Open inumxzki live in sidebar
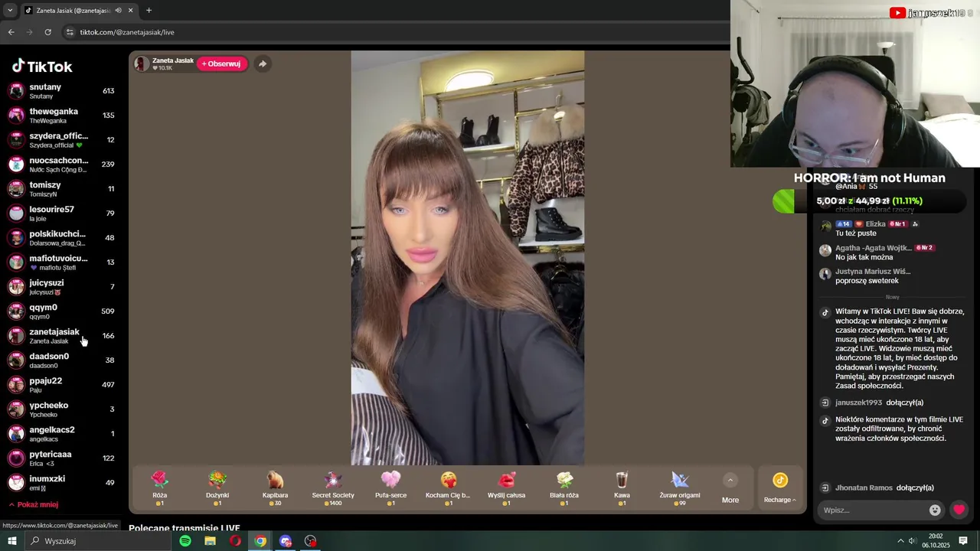The image size is (980, 551). pos(61,483)
